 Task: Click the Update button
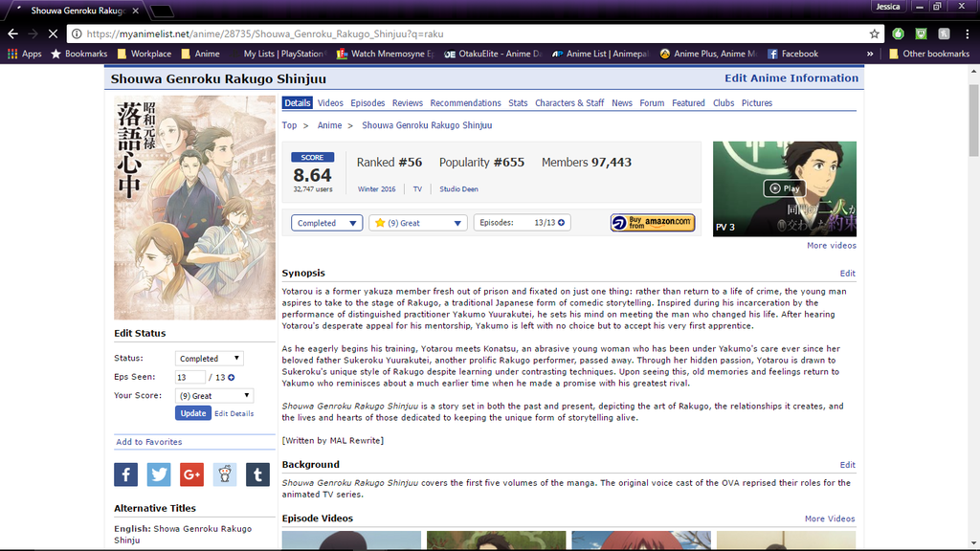point(193,413)
